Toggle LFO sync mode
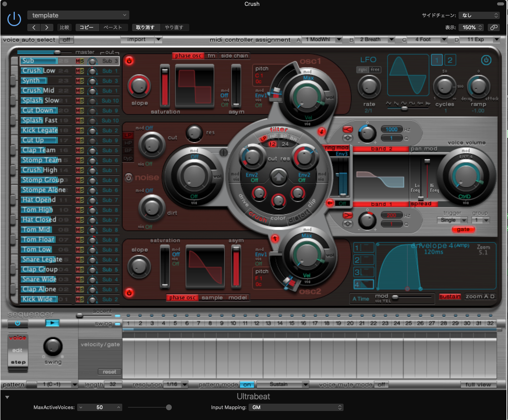This screenshot has width=508, height=420. tap(363, 70)
